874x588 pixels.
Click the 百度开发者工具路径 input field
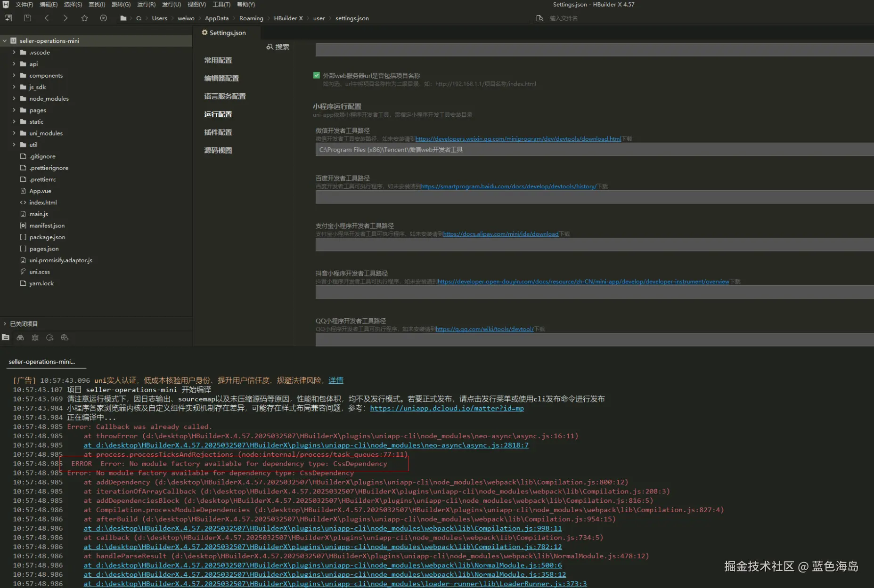[x=595, y=197]
